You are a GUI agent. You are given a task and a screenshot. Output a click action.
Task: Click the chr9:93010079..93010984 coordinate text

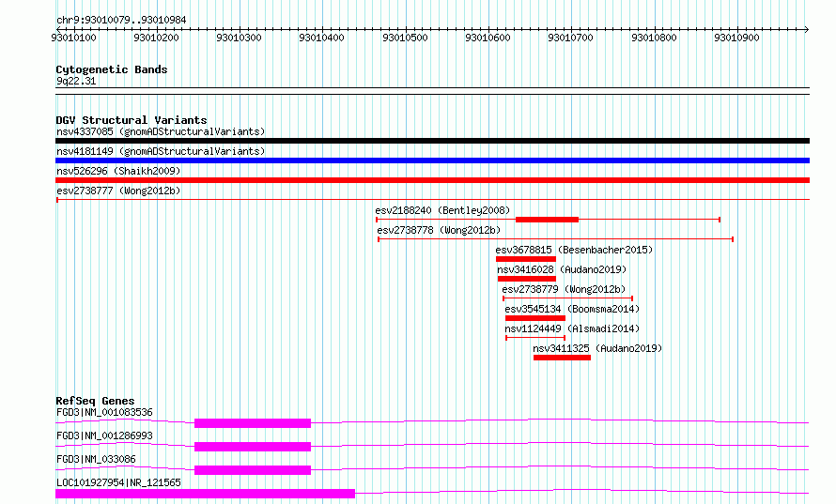point(121,21)
